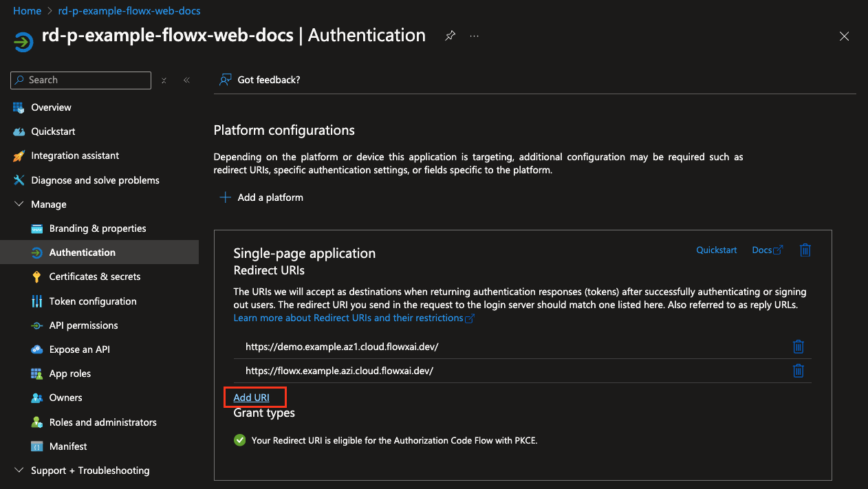Click the Owners people icon
The width and height of the screenshot is (868, 489).
(x=37, y=398)
